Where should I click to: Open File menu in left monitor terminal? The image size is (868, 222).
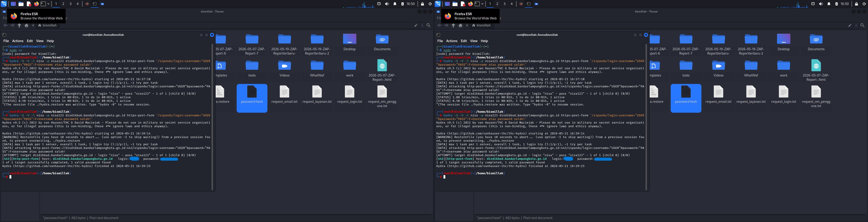6,41
